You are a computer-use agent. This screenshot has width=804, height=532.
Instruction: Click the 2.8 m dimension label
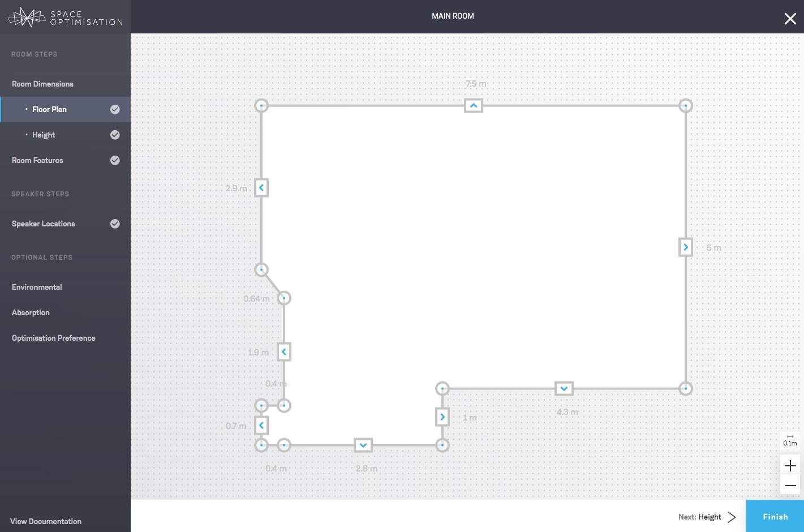[x=366, y=469]
